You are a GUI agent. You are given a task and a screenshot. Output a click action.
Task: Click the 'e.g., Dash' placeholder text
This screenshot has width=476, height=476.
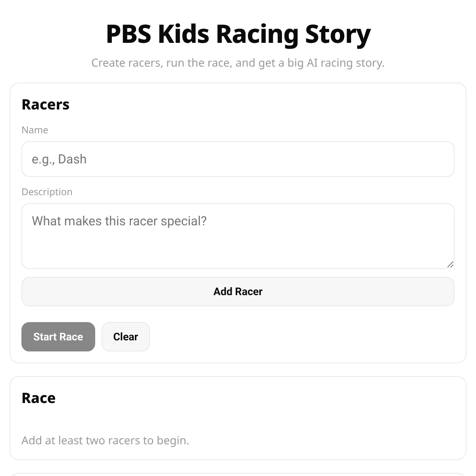click(59, 159)
